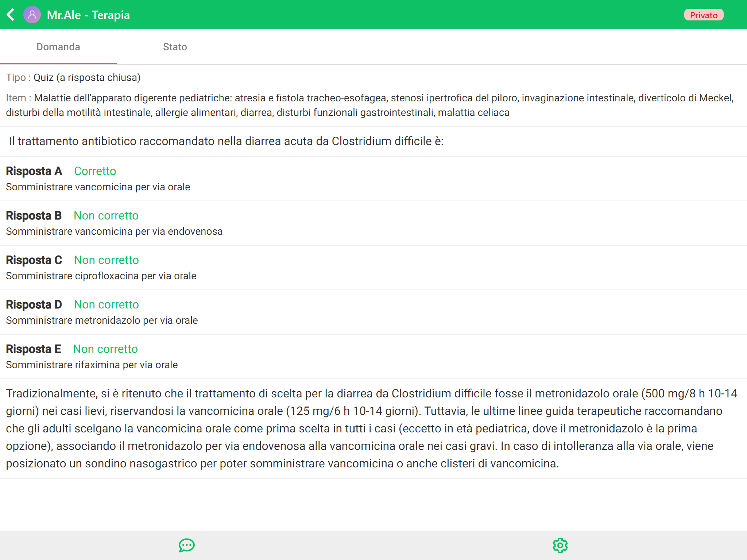
Task: Go back using the left arrow
Action: 11,15
